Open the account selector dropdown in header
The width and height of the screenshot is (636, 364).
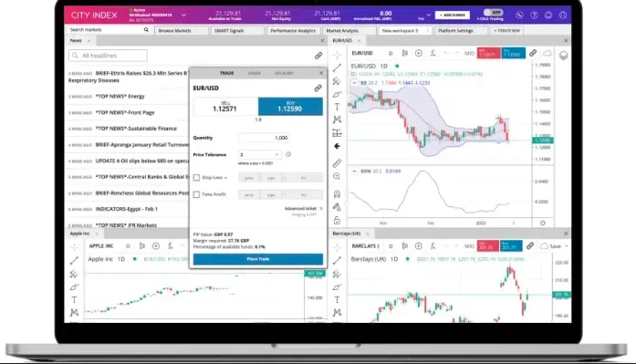183,16
